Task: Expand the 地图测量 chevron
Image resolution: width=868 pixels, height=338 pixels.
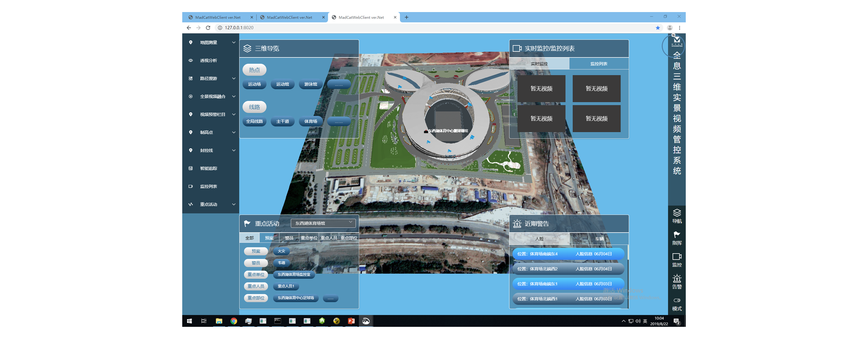Action: click(x=233, y=42)
